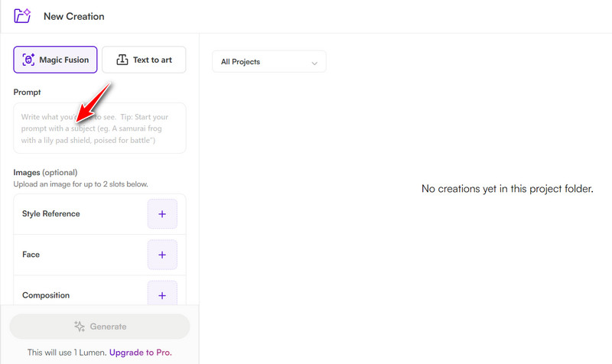The width and height of the screenshot is (612, 364).
Task: Add a Style Reference image with plus
Action: [x=161, y=214]
